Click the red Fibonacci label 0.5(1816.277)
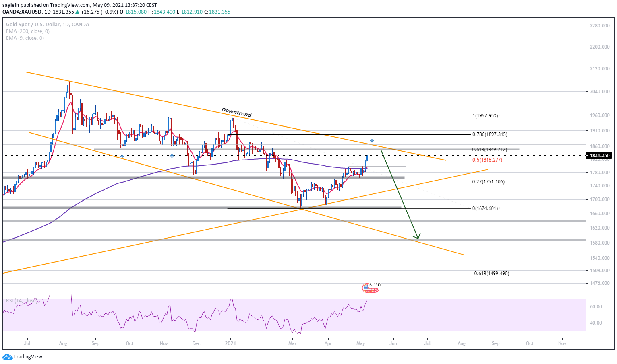617x364 pixels. coord(487,160)
